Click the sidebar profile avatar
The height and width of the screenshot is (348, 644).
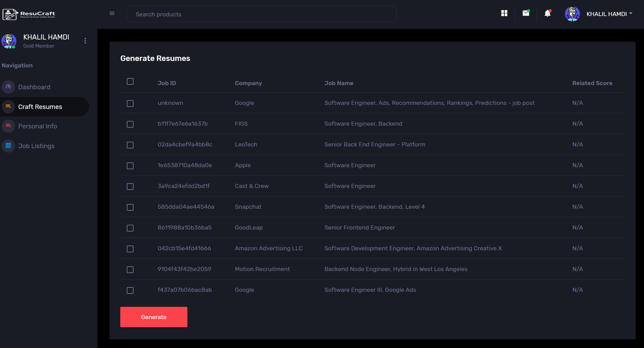tap(9, 41)
